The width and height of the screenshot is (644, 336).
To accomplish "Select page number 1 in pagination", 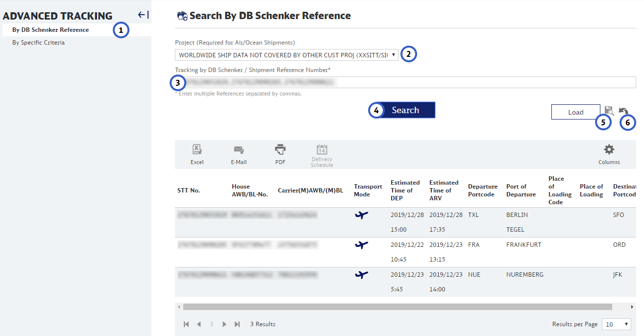I will pos(212,324).
